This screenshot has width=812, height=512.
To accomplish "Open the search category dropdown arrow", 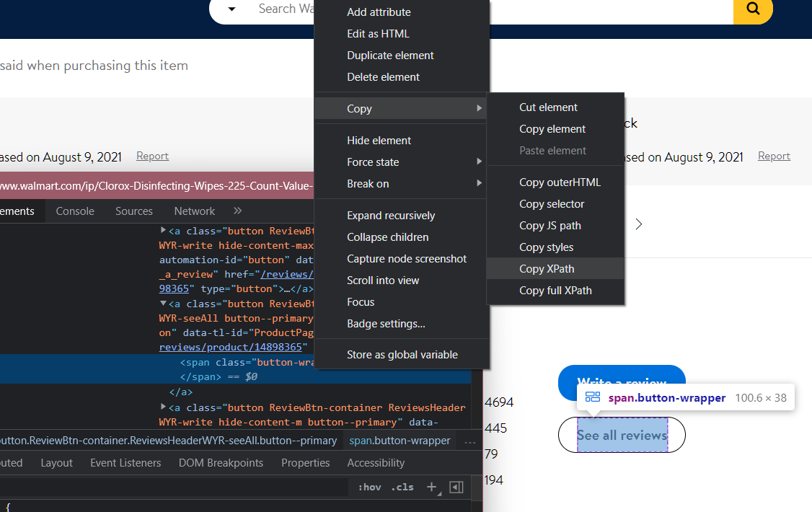I will coord(231,9).
